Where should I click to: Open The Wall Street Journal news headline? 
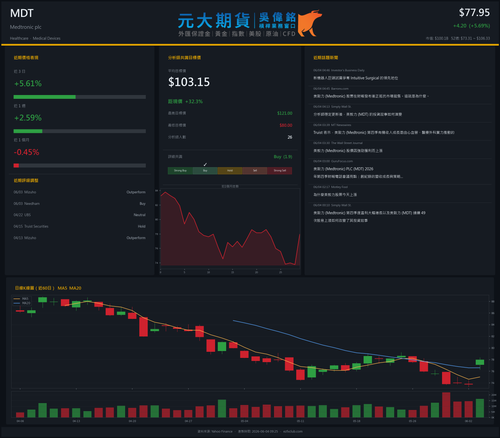point(348,151)
